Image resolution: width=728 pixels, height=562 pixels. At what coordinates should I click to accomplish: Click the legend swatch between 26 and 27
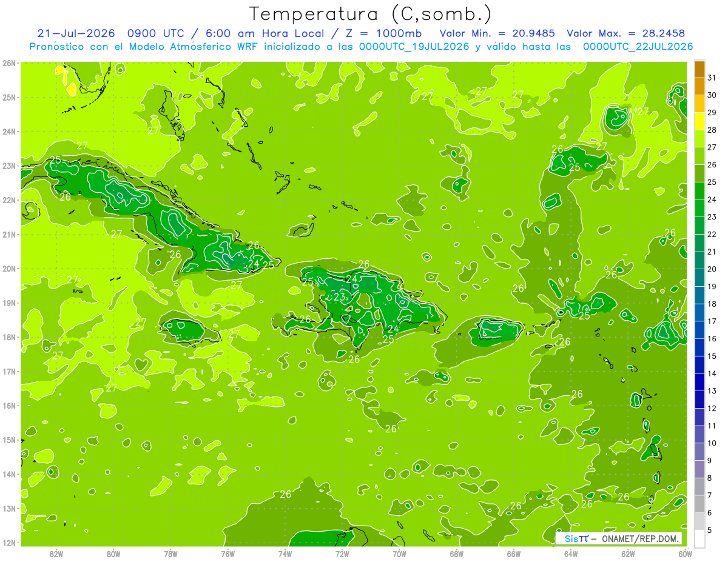click(x=699, y=156)
